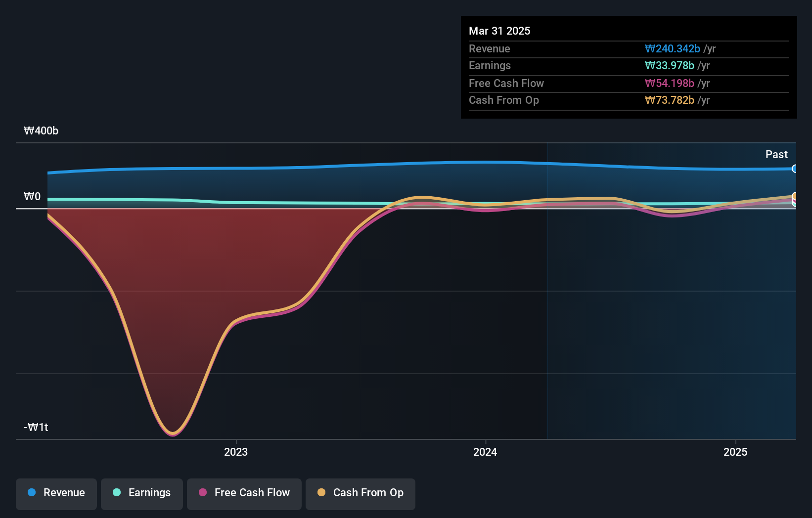Click the Revenue row label in tooltip
812x518 pixels.
(490, 48)
